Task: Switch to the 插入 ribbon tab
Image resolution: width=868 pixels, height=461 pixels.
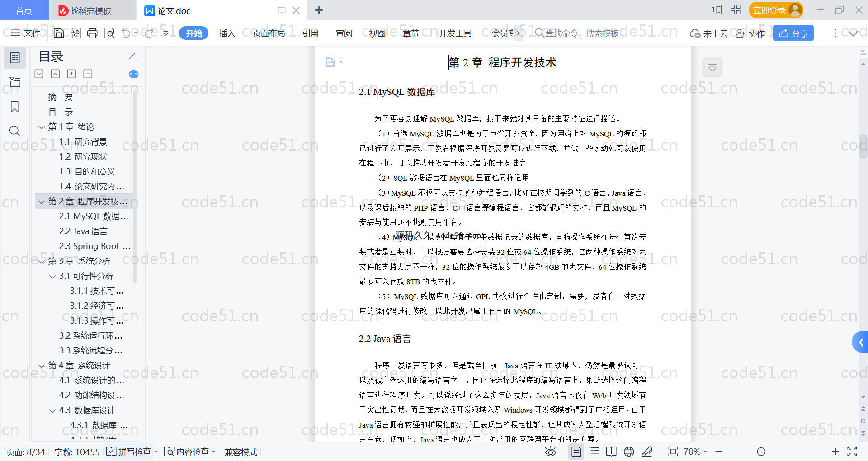Action: click(227, 33)
